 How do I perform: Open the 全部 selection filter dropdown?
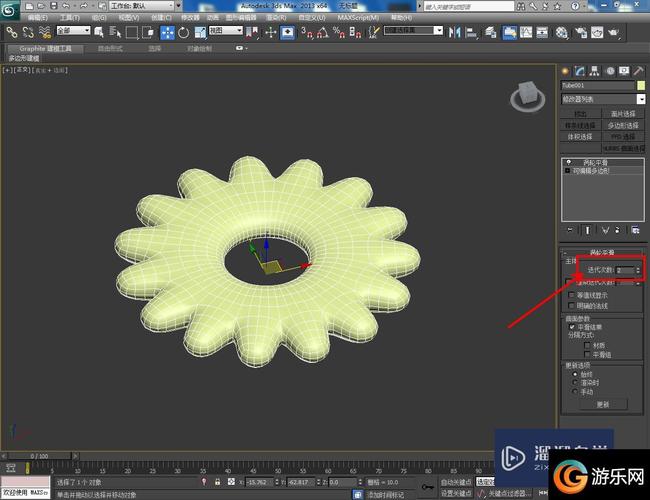[x=72, y=31]
